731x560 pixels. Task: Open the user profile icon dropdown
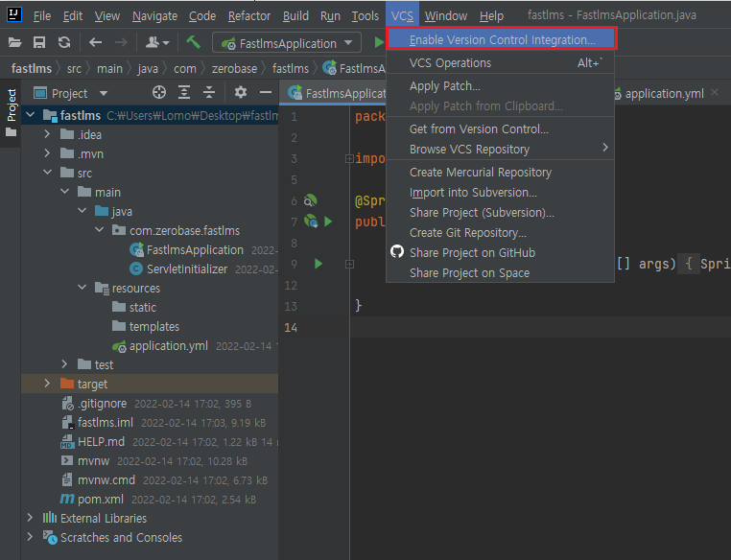coord(157,43)
